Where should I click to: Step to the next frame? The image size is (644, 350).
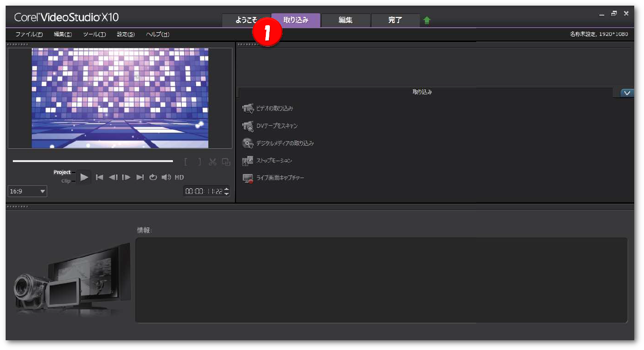[x=126, y=177]
